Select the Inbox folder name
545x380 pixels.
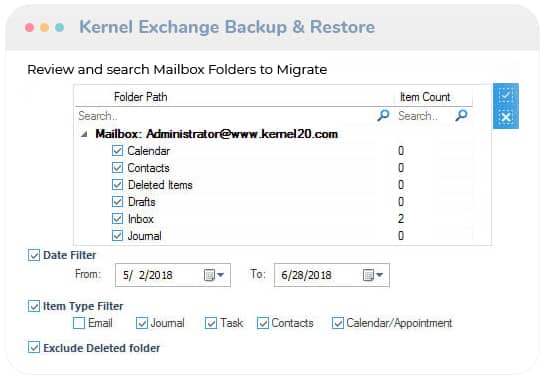tap(141, 219)
